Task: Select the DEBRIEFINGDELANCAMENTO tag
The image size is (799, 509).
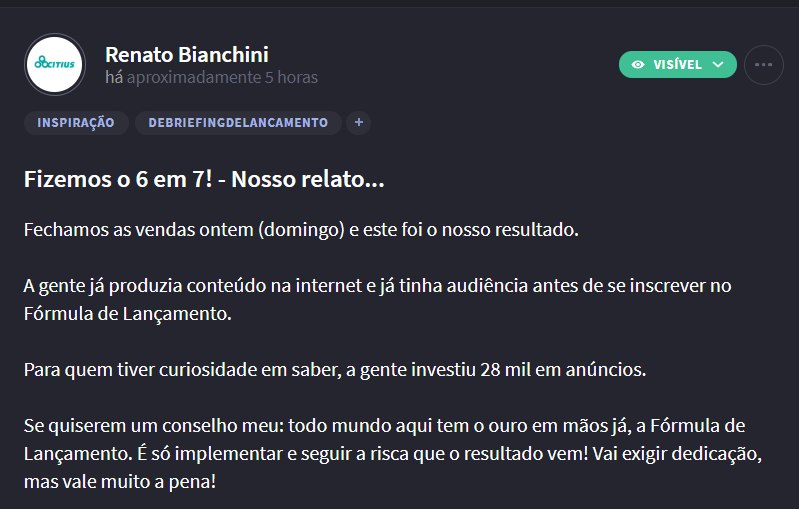Action: coord(238,123)
